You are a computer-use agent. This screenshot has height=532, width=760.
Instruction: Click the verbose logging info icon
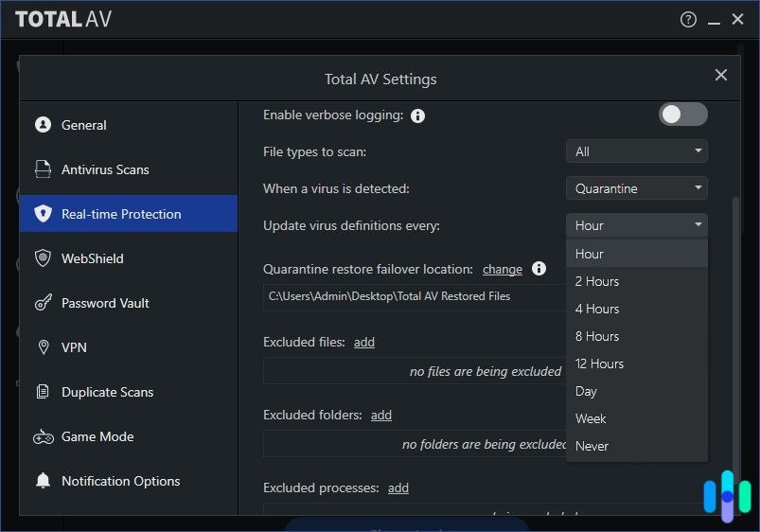[x=417, y=115]
